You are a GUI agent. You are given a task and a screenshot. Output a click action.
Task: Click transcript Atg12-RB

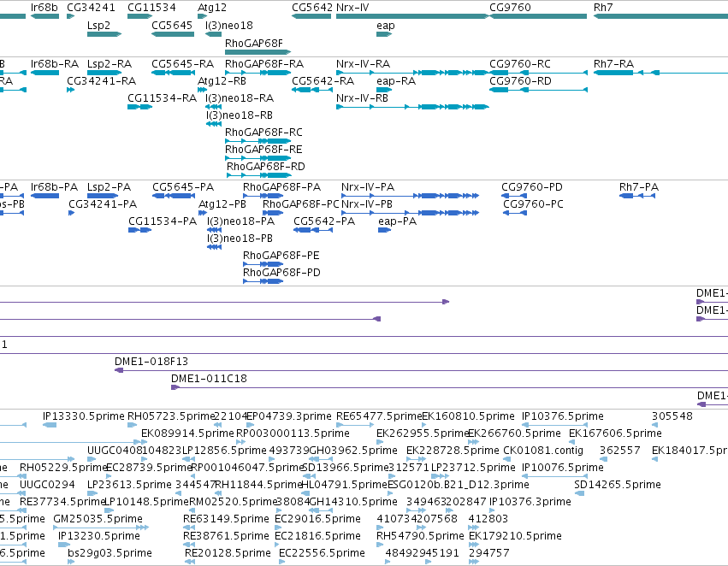click(x=222, y=80)
